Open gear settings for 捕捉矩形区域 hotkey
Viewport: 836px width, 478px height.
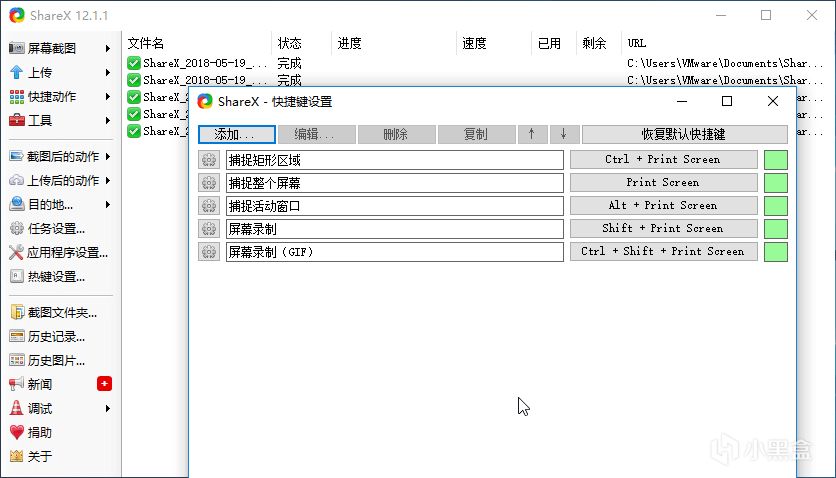[209, 160]
